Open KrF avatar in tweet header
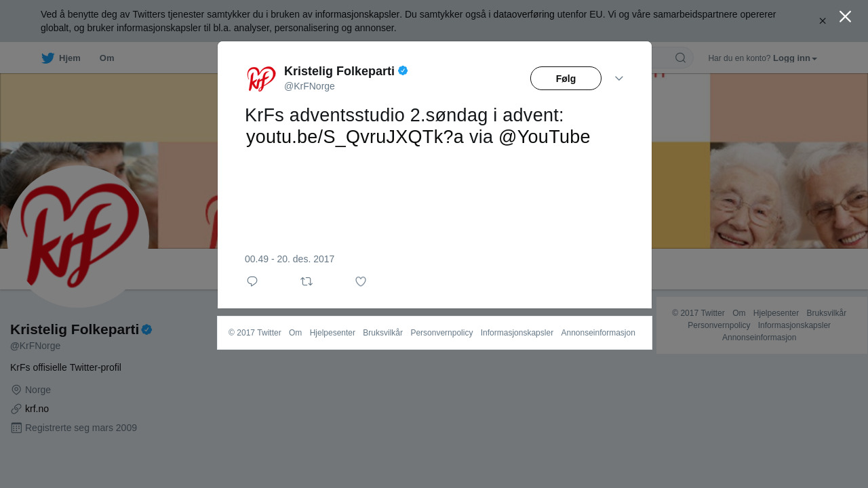The width and height of the screenshot is (868, 488). click(x=261, y=79)
